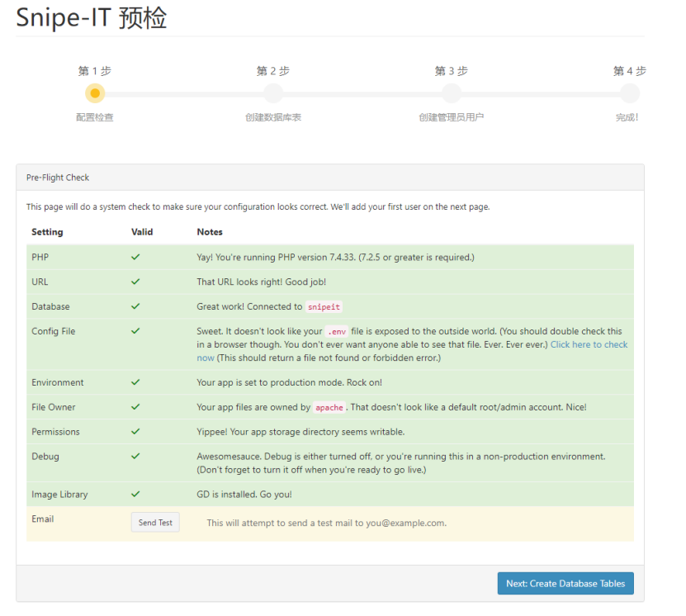Click the 'URL' setting label
The width and height of the screenshot is (686, 616).
coord(40,282)
